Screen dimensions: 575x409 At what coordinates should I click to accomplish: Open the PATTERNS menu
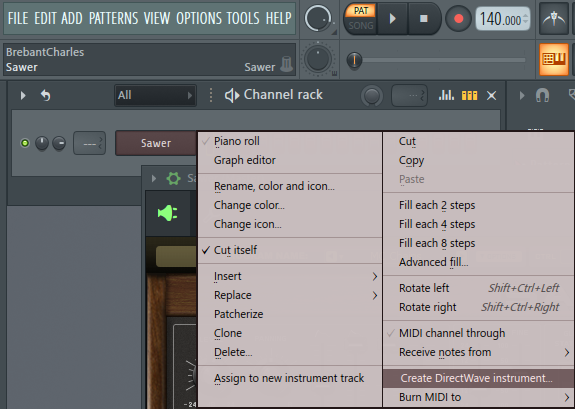coord(114,18)
